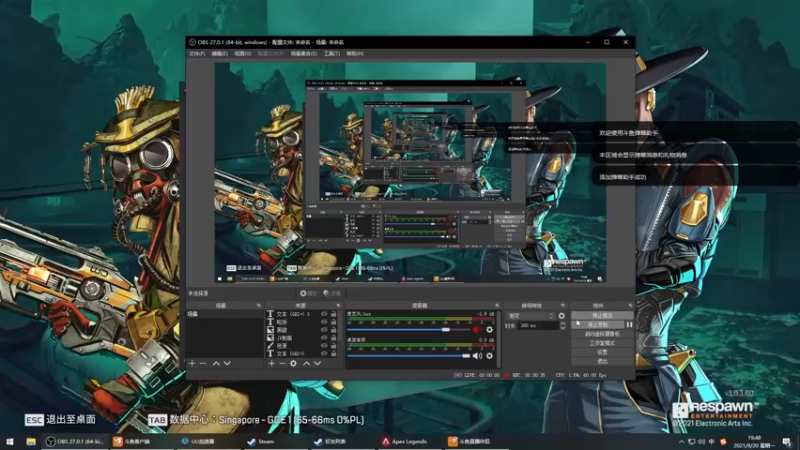800x450 pixels.
Task: Remove the selected scene with the minus icon
Action: point(203,363)
